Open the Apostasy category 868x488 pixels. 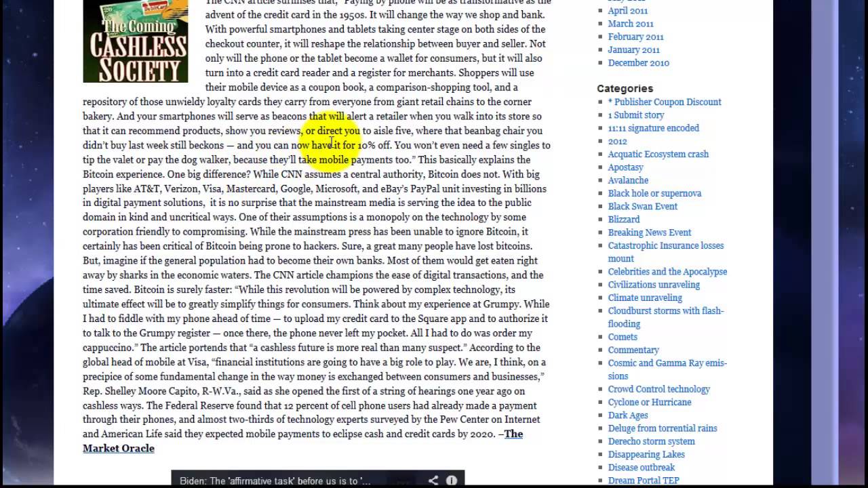tap(625, 167)
